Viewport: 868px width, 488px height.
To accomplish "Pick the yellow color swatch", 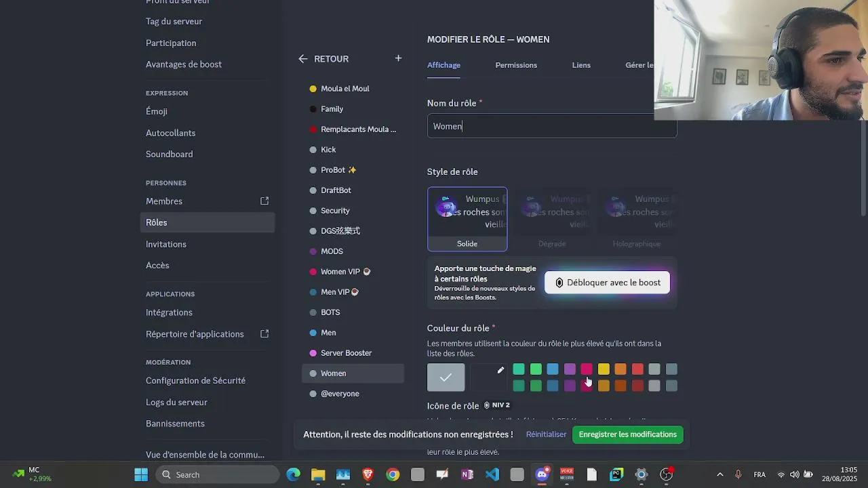I will click(604, 369).
